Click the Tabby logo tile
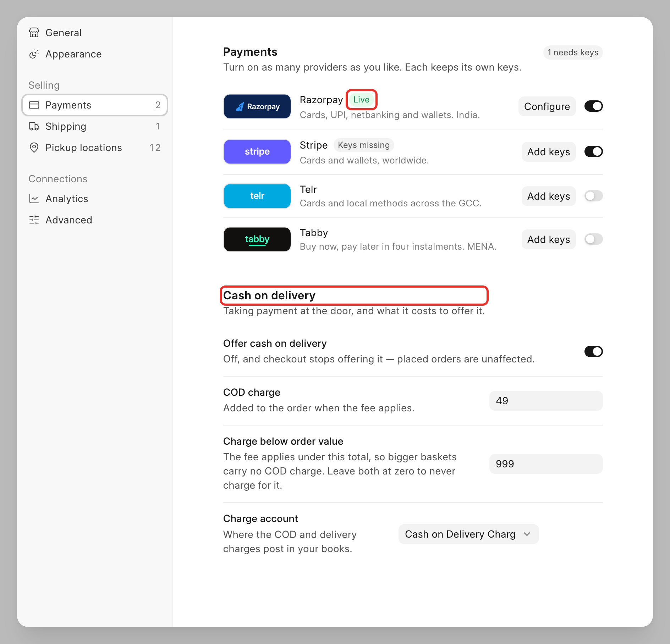Screen dimensions: 670x644 point(257,239)
